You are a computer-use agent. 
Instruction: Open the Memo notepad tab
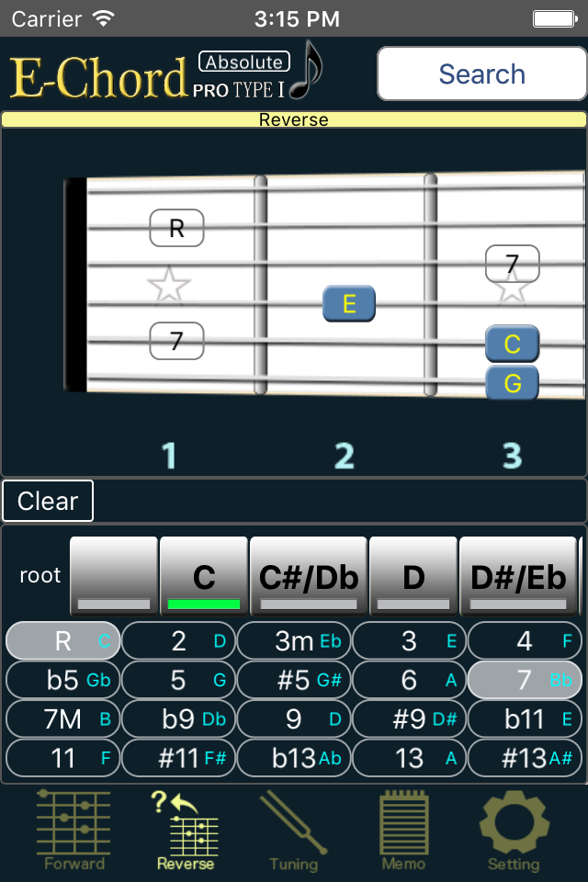(x=403, y=831)
